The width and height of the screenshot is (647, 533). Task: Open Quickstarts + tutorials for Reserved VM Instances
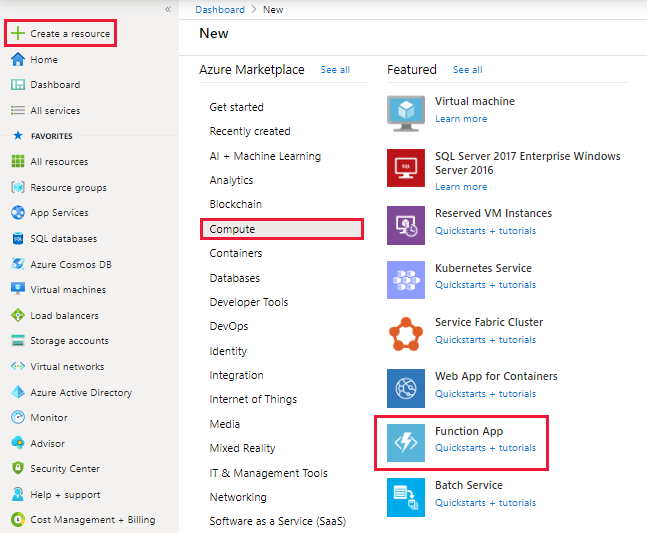[x=486, y=231]
